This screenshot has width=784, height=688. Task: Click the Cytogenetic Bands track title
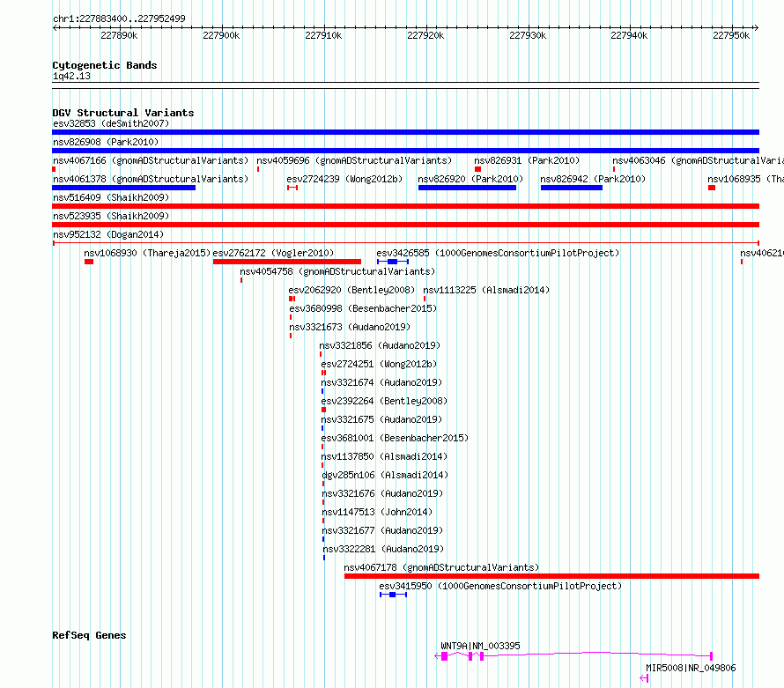pyautogui.click(x=105, y=65)
